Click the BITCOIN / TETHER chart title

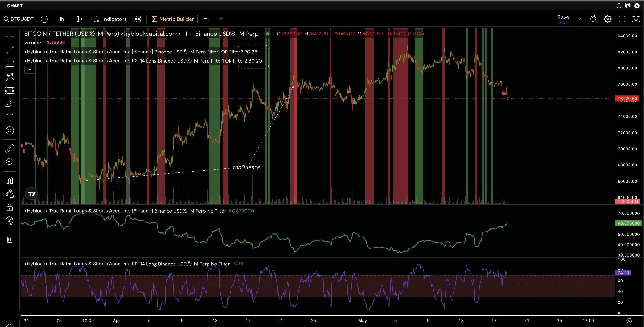[141, 34]
